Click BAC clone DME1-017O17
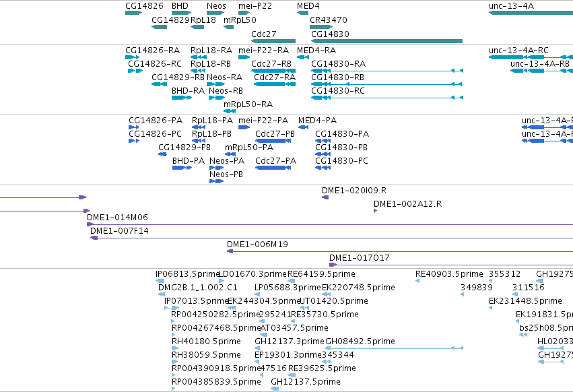The image size is (573, 392). (451, 265)
